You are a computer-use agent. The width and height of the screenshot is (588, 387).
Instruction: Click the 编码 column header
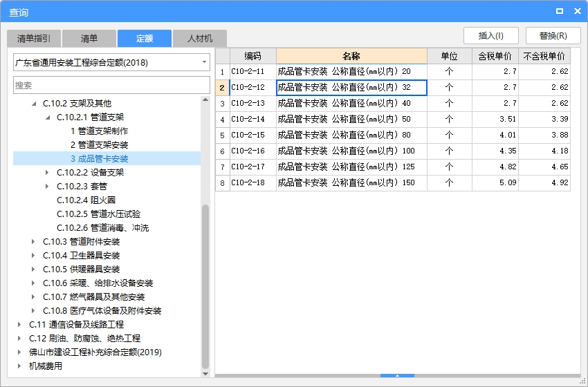(x=252, y=56)
